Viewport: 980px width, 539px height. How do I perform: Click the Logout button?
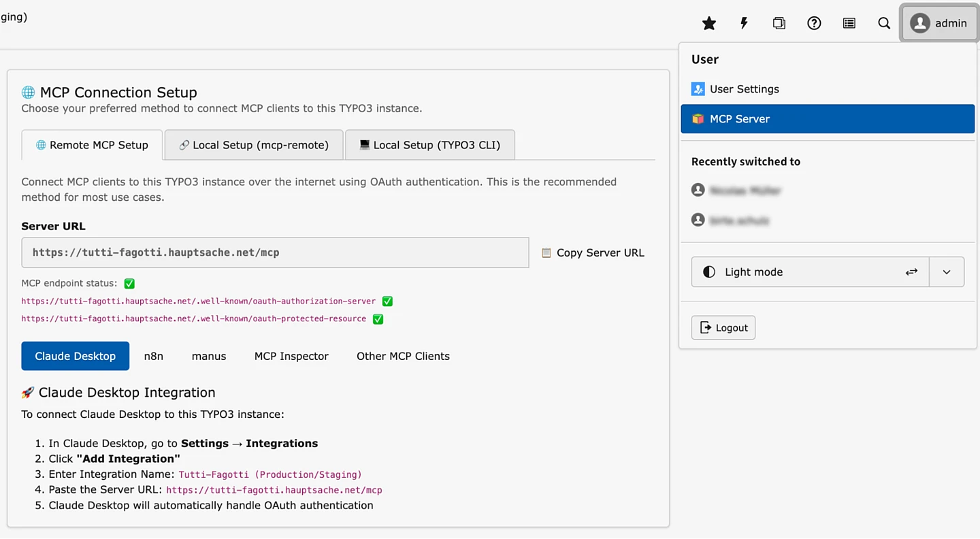723,327
